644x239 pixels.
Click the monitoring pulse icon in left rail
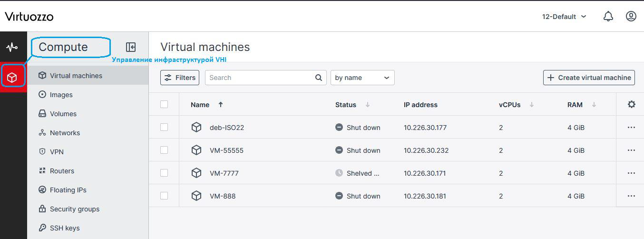click(12, 47)
